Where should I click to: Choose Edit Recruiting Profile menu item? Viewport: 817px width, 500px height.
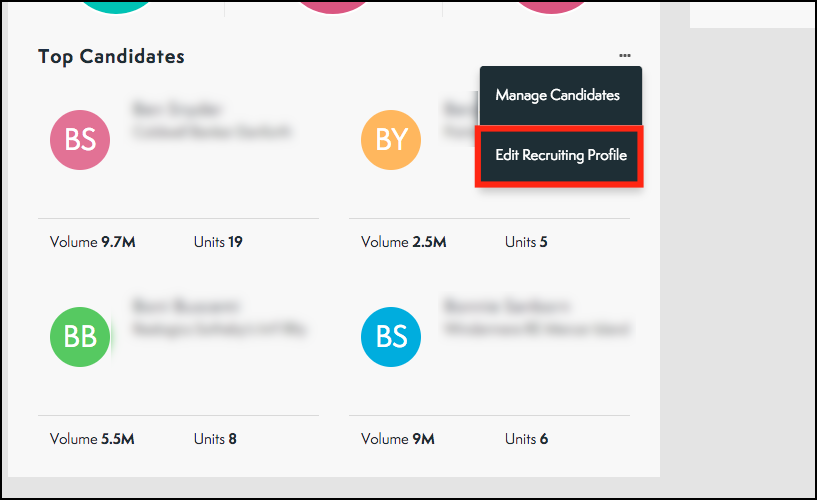561,155
